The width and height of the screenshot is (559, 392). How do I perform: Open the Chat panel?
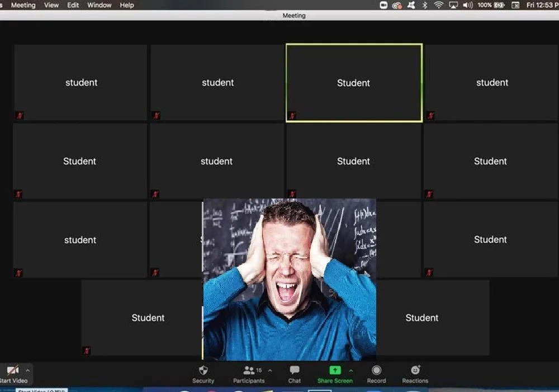[295, 374]
